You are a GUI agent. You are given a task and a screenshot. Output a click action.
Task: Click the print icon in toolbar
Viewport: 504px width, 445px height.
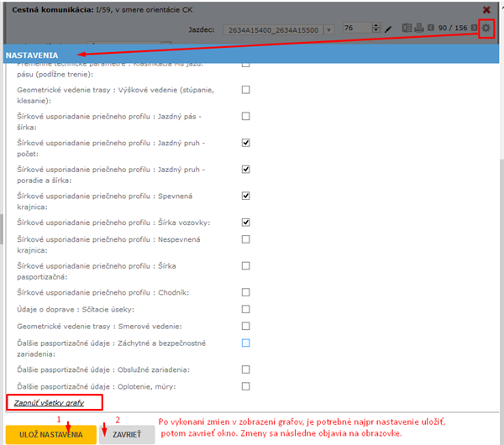point(420,29)
